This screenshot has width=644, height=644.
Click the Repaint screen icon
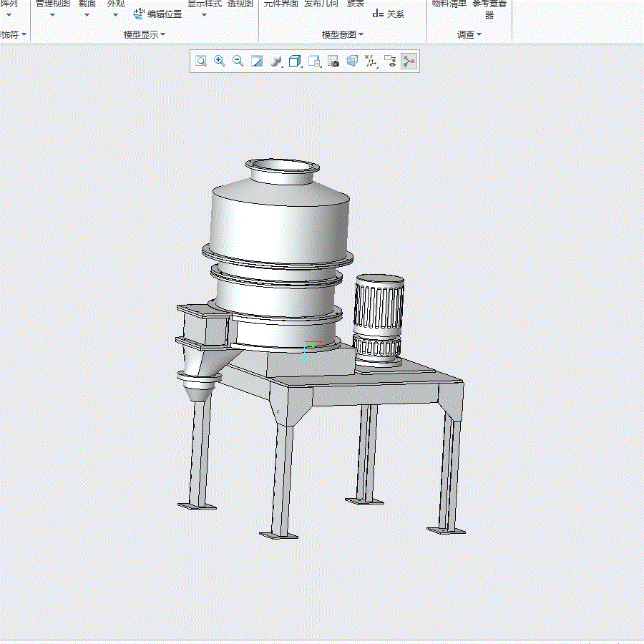[x=257, y=62]
